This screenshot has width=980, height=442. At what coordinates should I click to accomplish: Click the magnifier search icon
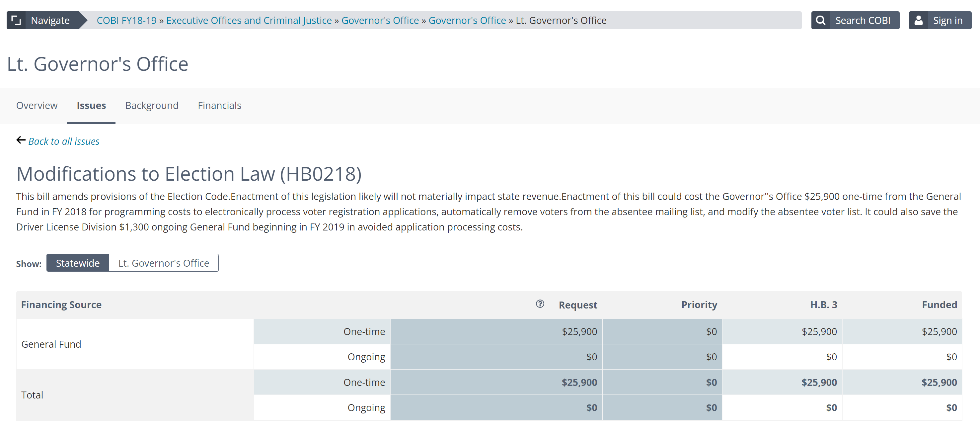(x=821, y=20)
